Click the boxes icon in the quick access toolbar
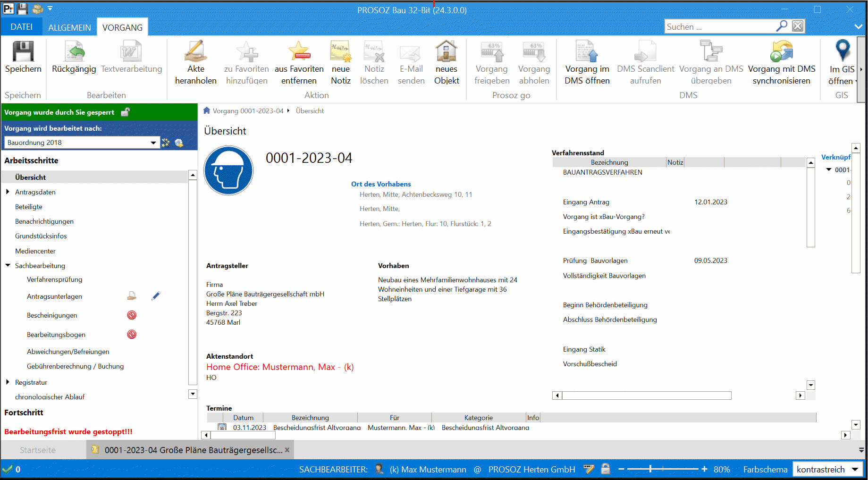The image size is (868, 480). (37, 8)
